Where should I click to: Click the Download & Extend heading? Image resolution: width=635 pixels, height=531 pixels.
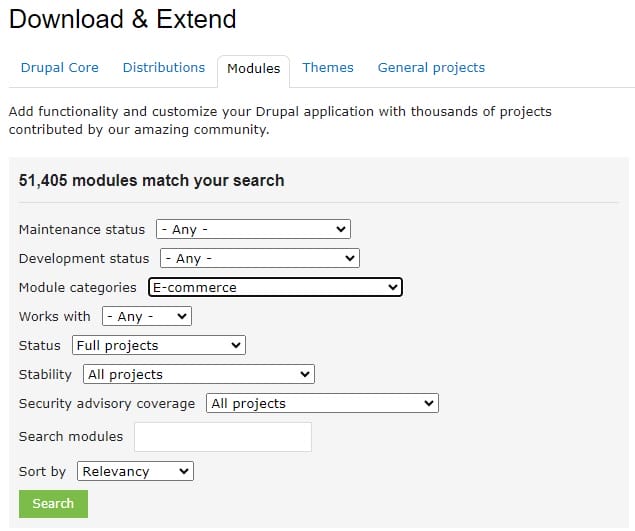[x=123, y=19]
